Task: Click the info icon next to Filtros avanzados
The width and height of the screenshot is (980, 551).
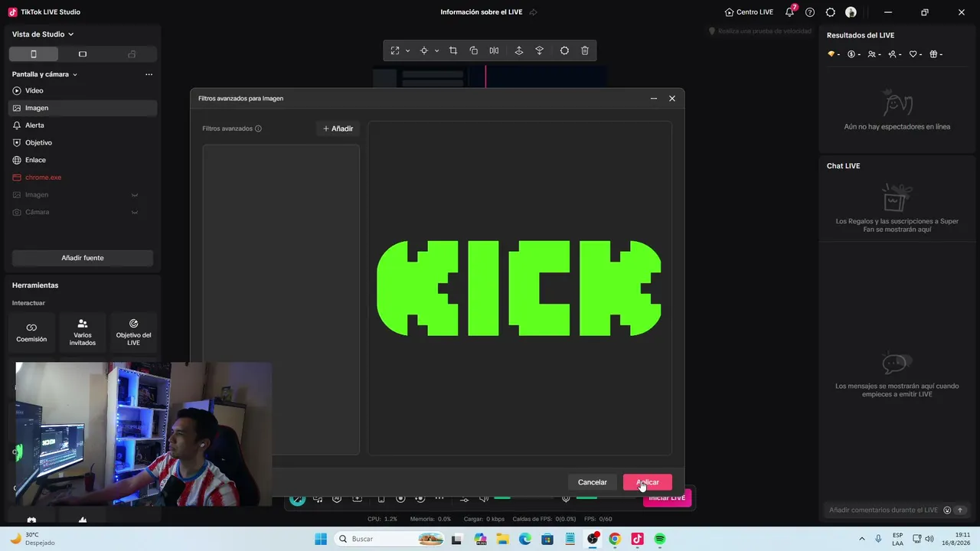Action: [x=258, y=129]
